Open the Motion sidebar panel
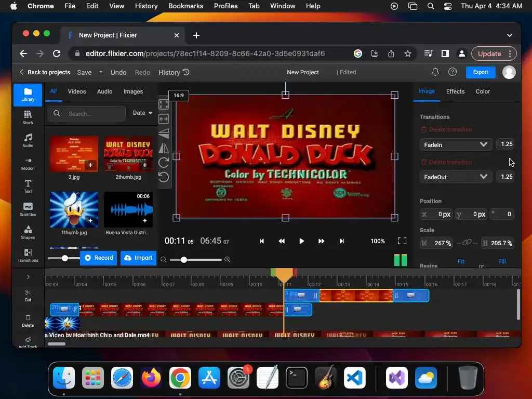 click(x=28, y=164)
